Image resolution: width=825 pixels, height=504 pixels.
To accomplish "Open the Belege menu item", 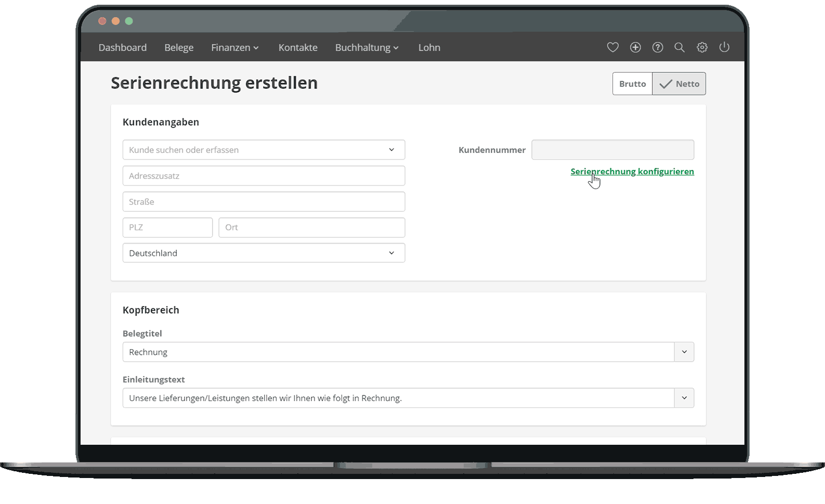I will click(x=179, y=48).
